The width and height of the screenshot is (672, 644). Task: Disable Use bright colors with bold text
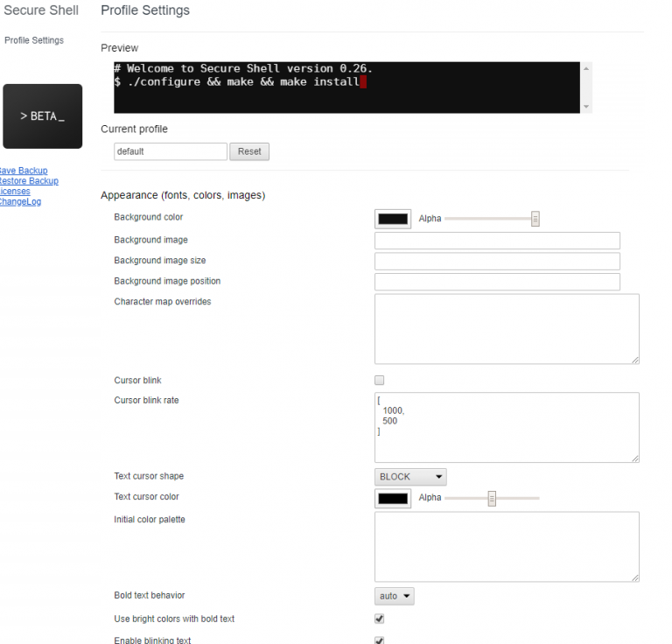pyautogui.click(x=379, y=619)
